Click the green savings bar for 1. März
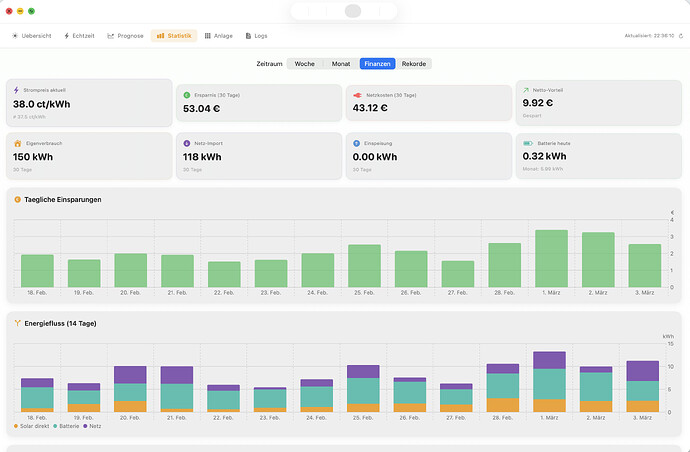 coord(551,259)
